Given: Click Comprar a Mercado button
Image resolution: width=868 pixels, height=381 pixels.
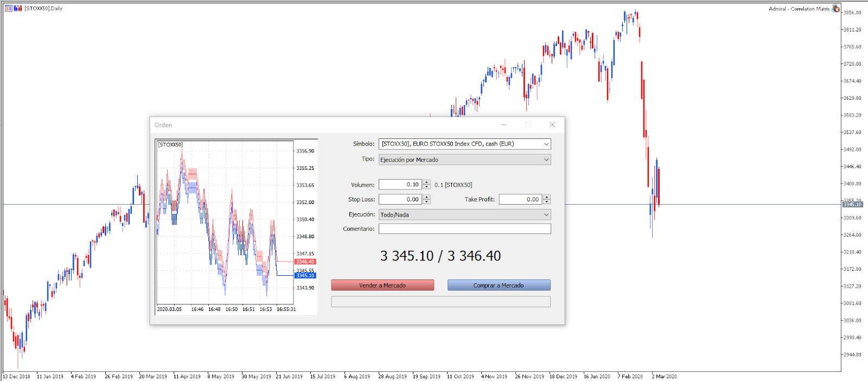Looking at the screenshot, I should [499, 285].
